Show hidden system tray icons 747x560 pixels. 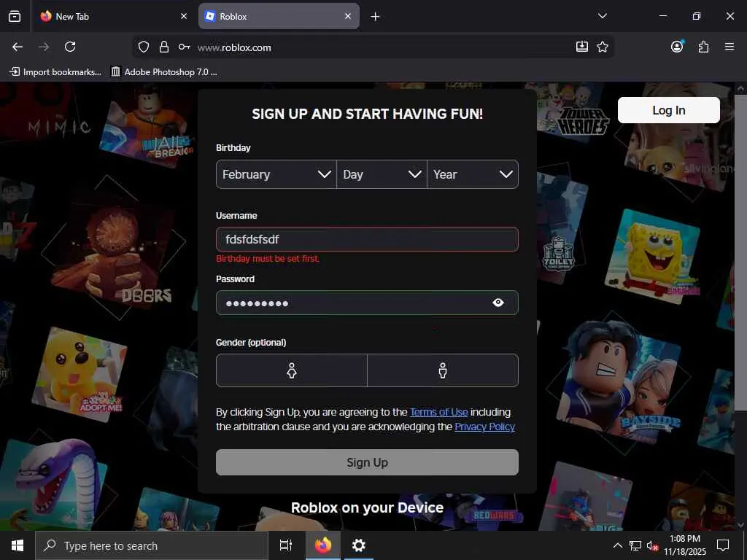point(617,545)
